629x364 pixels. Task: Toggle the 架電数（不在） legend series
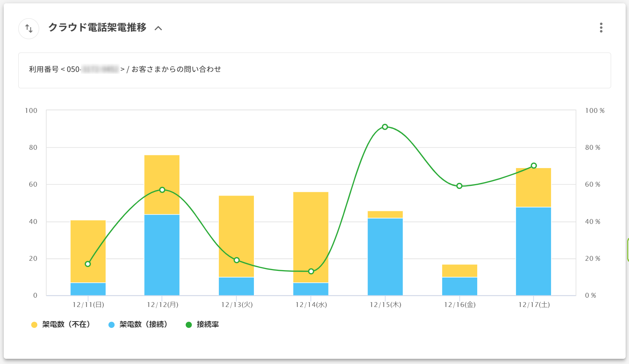click(61, 325)
